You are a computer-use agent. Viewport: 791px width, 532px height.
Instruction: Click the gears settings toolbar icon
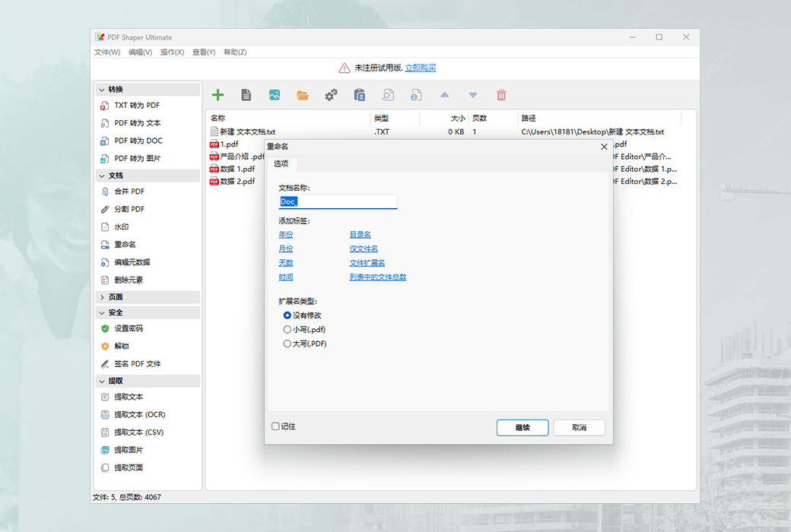[330, 94]
